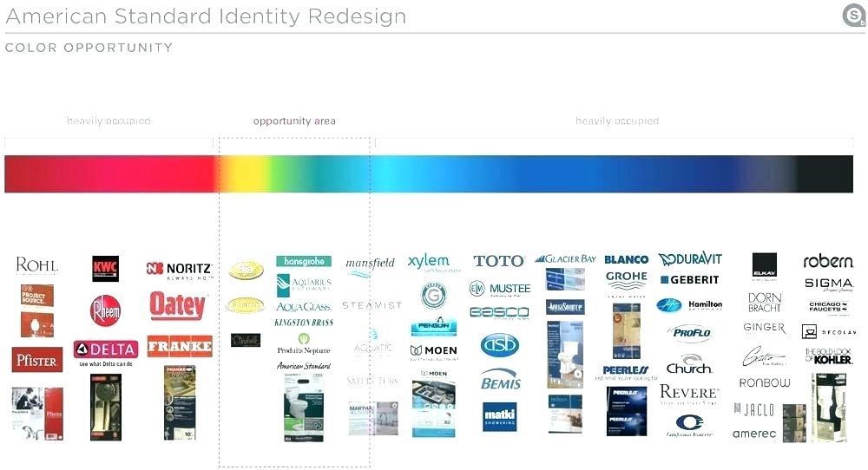Select the Revere logo
Screen dimensions: 868x470
(x=689, y=392)
